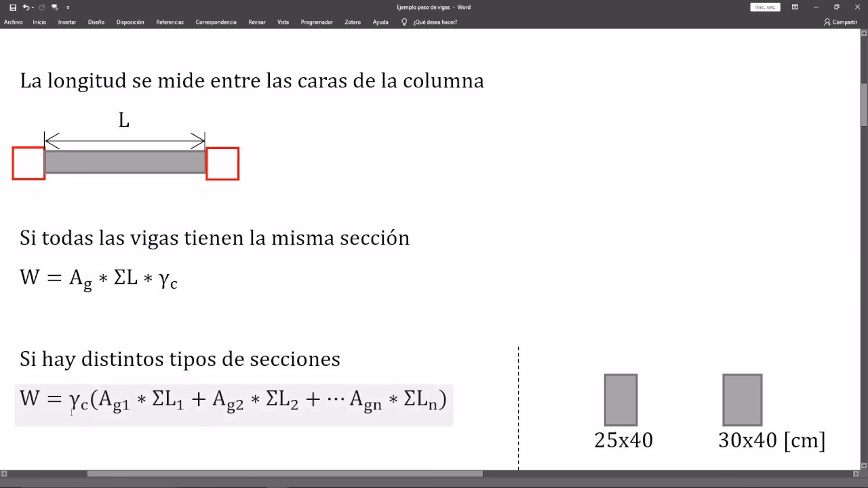The height and width of the screenshot is (488, 868).
Task: Open Touch/Mouse mode via toolbar icon
Action: (54, 7)
